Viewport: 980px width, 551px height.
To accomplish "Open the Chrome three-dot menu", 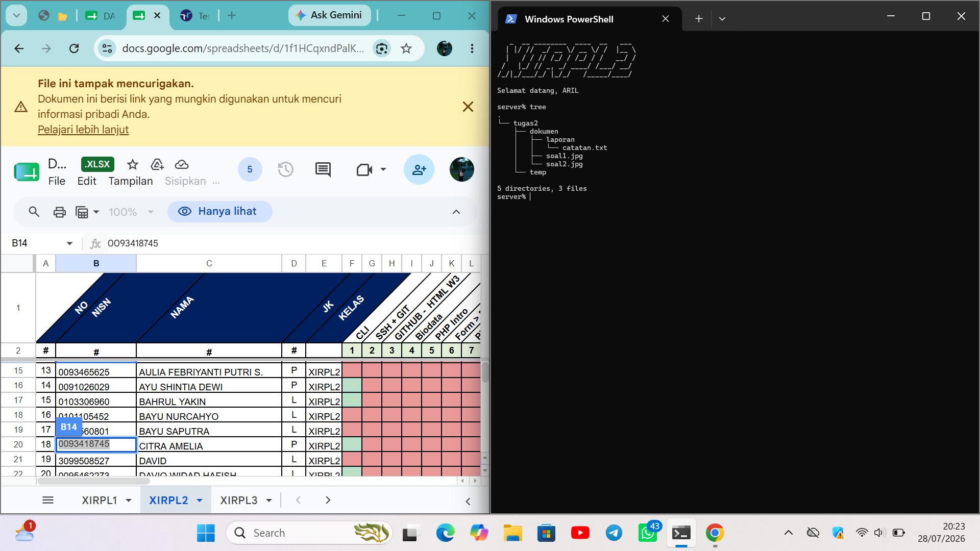I will pyautogui.click(x=472, y=48).
